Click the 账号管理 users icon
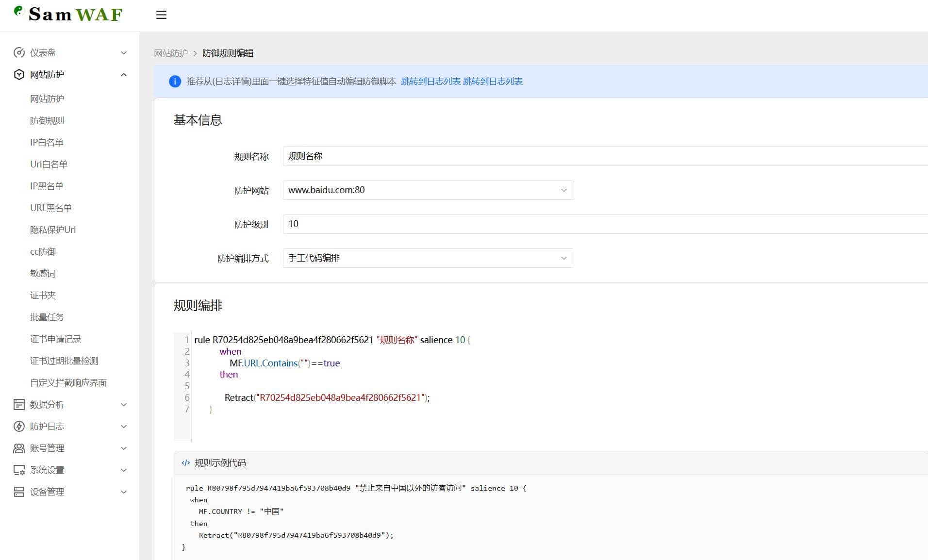Screen dimensions: 928x560 (x=19, y=448)
